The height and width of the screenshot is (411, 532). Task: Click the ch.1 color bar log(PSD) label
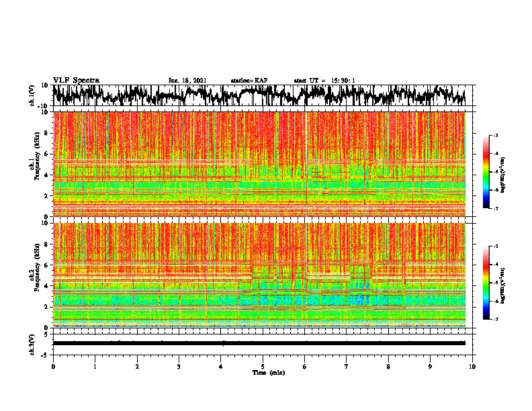pyautogui.click(x=502, y=175)
